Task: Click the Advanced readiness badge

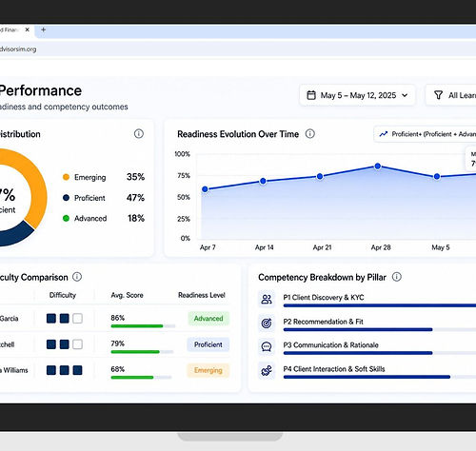Action: pos(208,319)
